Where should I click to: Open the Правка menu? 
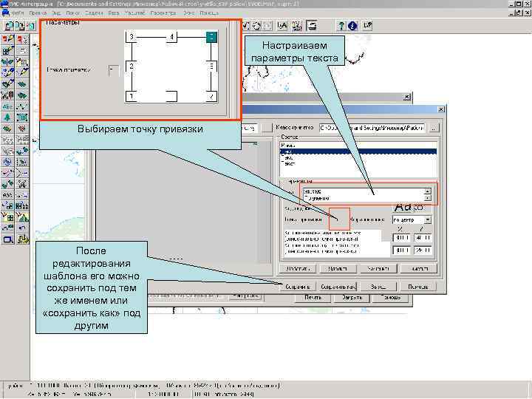click(38, 13)
